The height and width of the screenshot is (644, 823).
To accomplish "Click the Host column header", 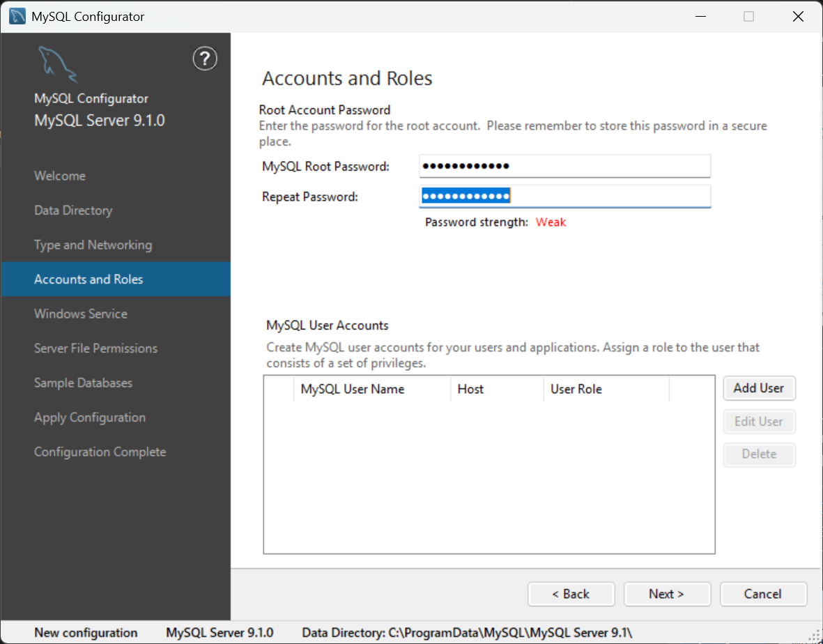I will pos(470,390).
